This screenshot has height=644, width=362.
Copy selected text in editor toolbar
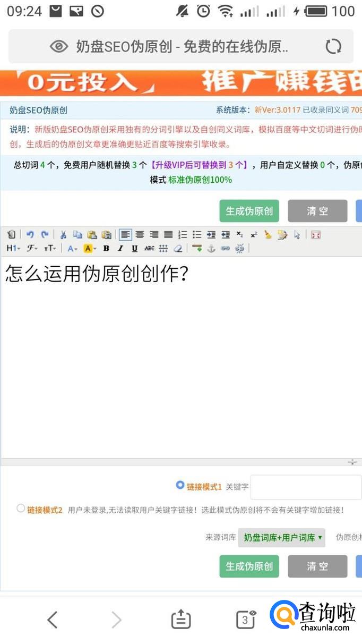[77, 234]
